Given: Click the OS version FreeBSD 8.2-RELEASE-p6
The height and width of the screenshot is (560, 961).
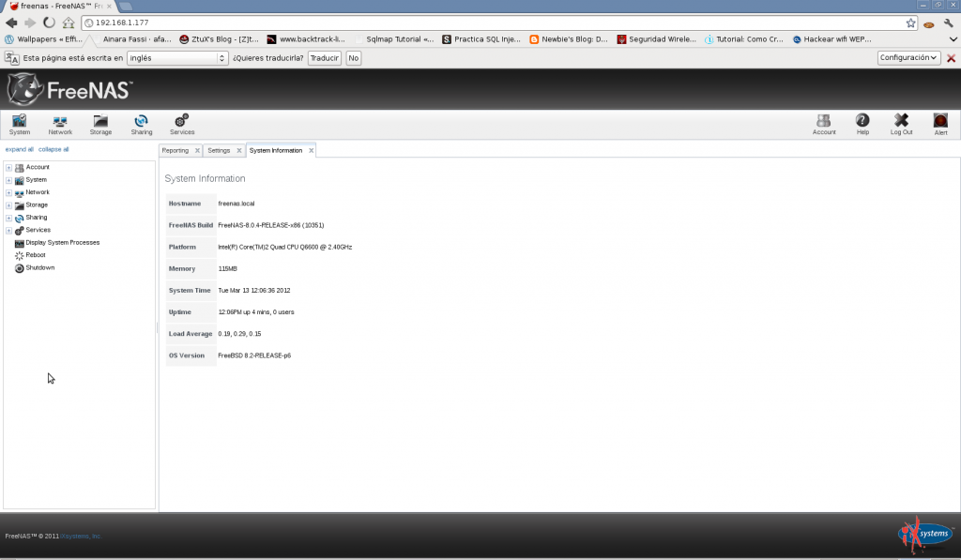Looking at the screenshot, I should pos(254,356).
